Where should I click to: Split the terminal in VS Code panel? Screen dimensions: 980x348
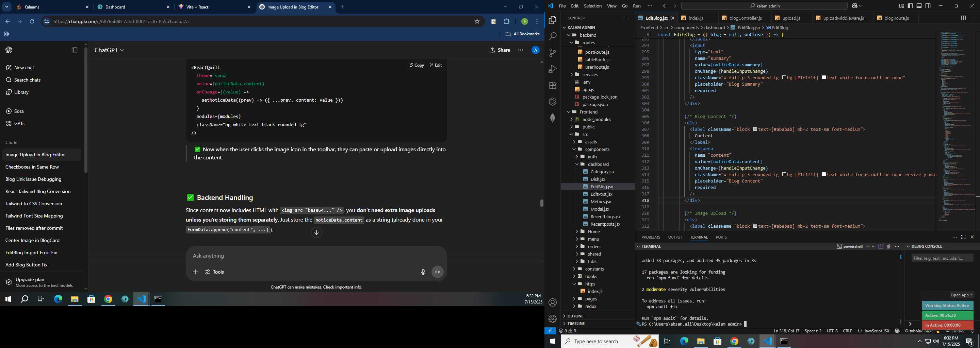[x=881, y=247]
